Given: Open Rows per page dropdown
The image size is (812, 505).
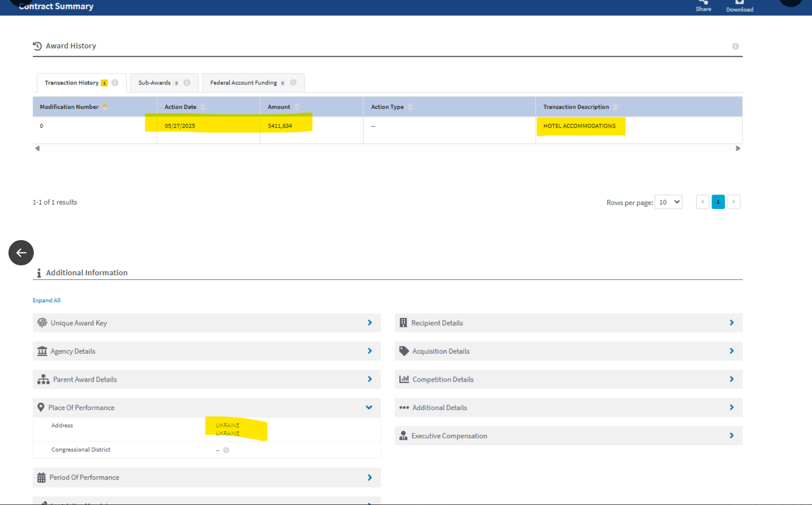Looking at the screenshot, I should [668, 202].
